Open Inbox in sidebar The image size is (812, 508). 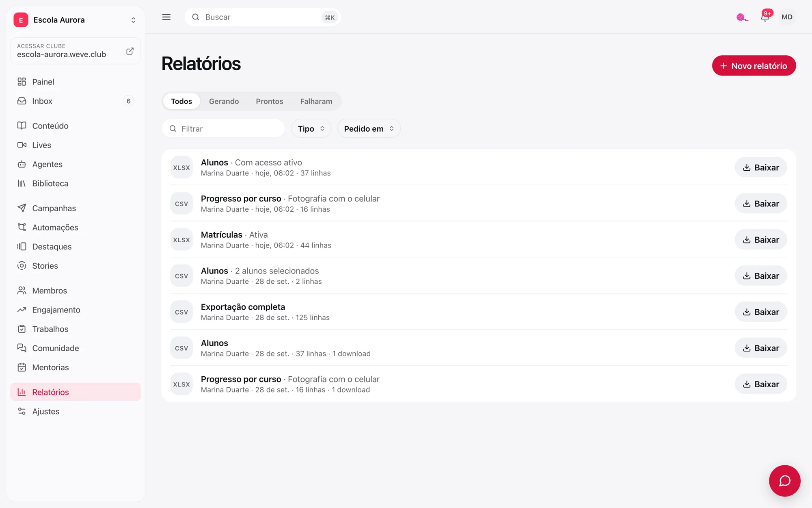tap(76, 101)
